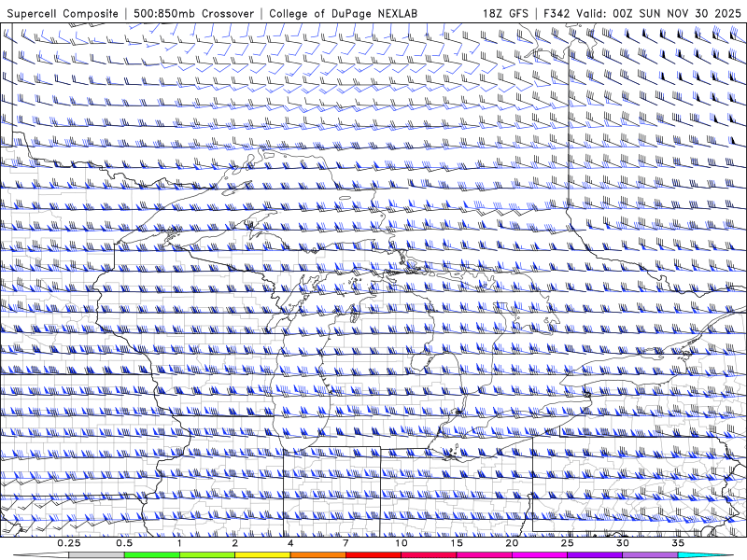
Task: Click the 4 legend scale label
Action: point(290,543)
